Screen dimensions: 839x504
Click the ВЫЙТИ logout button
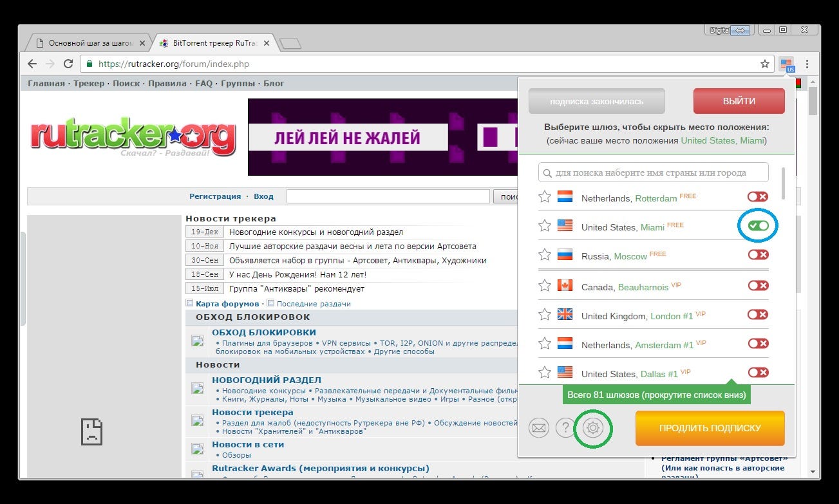739,101
